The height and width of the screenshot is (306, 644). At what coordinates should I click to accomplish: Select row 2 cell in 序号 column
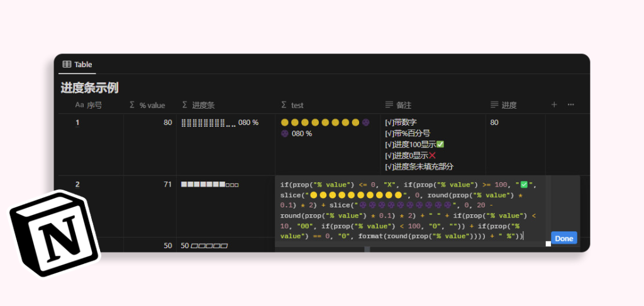[x=91, y=206]
